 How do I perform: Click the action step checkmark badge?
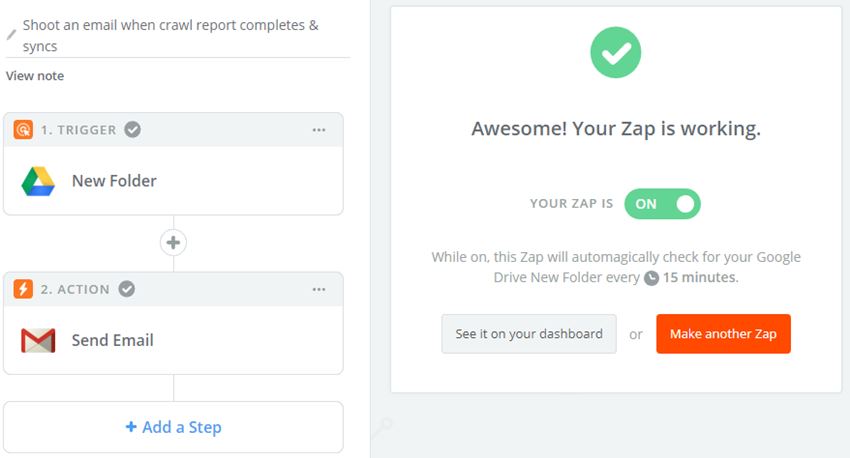pyautogui.click(x=126, y=289)
